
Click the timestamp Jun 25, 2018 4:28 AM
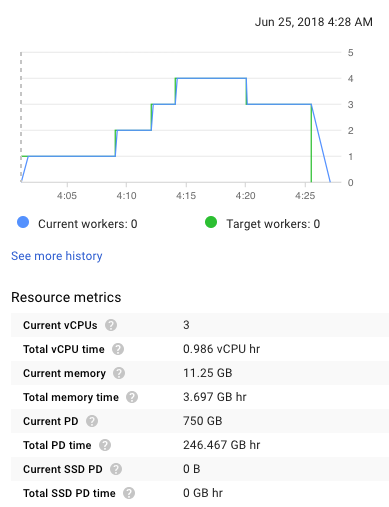tap(314, 22)
